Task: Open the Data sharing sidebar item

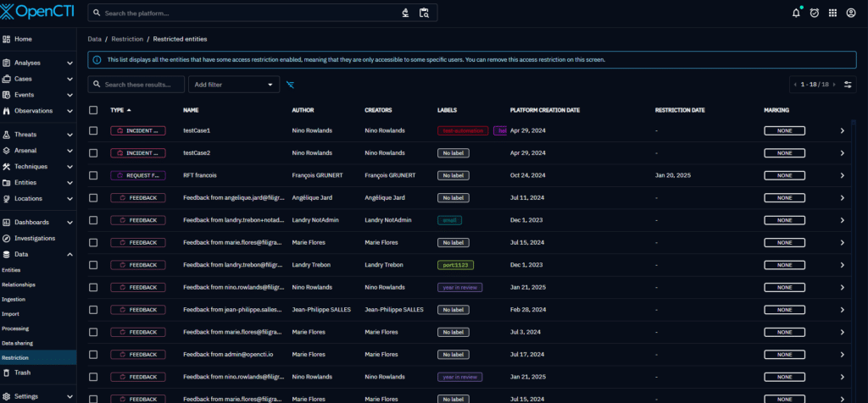Action: click(x=18, y=343)
